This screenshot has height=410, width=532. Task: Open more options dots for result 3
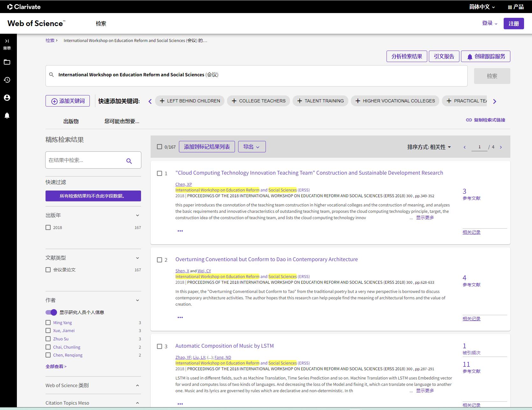pyautogui.click(x=180, y=404)
